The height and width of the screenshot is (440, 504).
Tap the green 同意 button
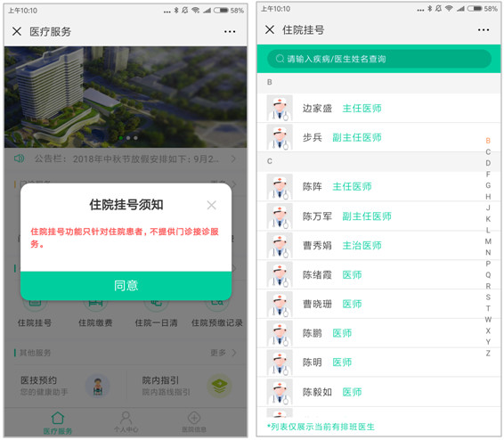[126, 285]
